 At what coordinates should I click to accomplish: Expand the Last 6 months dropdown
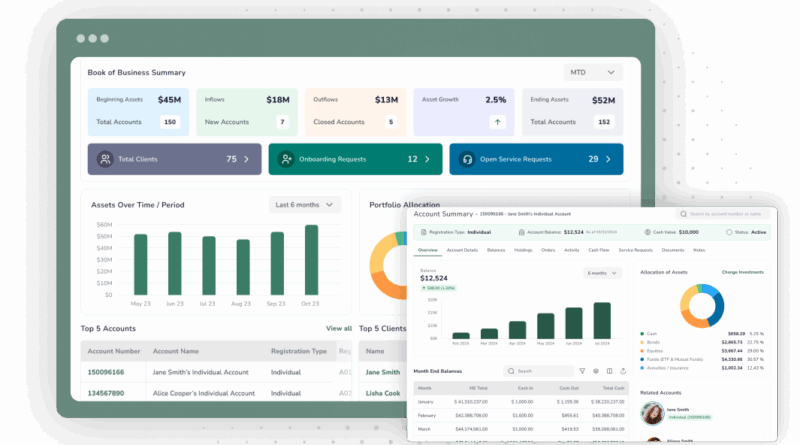pyautogui.click(x=305, y=205)
